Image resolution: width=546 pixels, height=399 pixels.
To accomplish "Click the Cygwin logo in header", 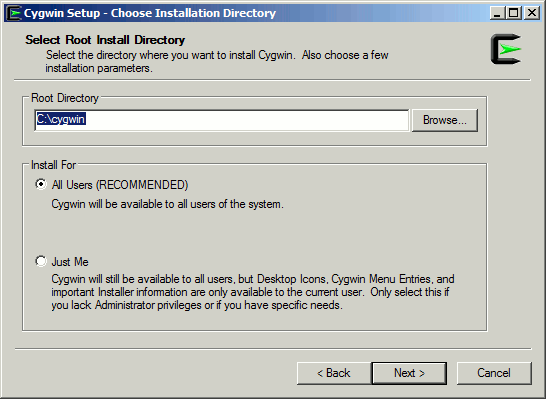I will 506,49.
